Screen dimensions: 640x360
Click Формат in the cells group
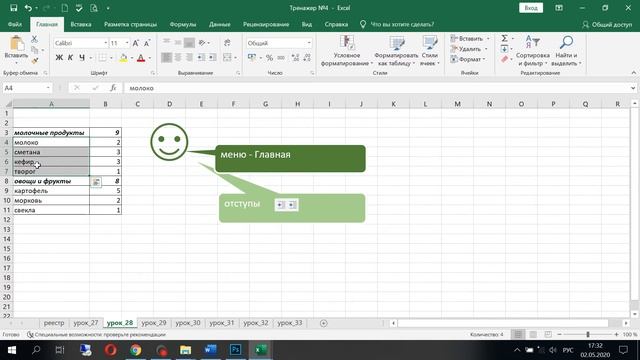(468, 59)
